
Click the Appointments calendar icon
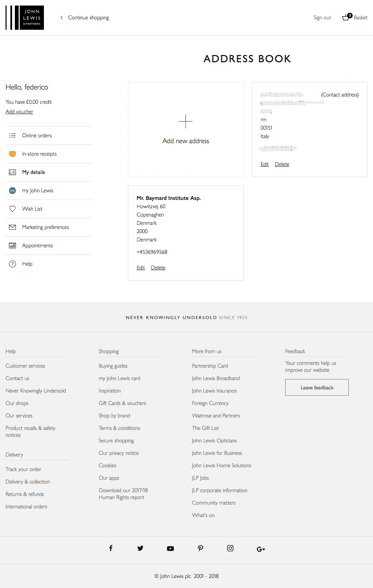point(12,246)
